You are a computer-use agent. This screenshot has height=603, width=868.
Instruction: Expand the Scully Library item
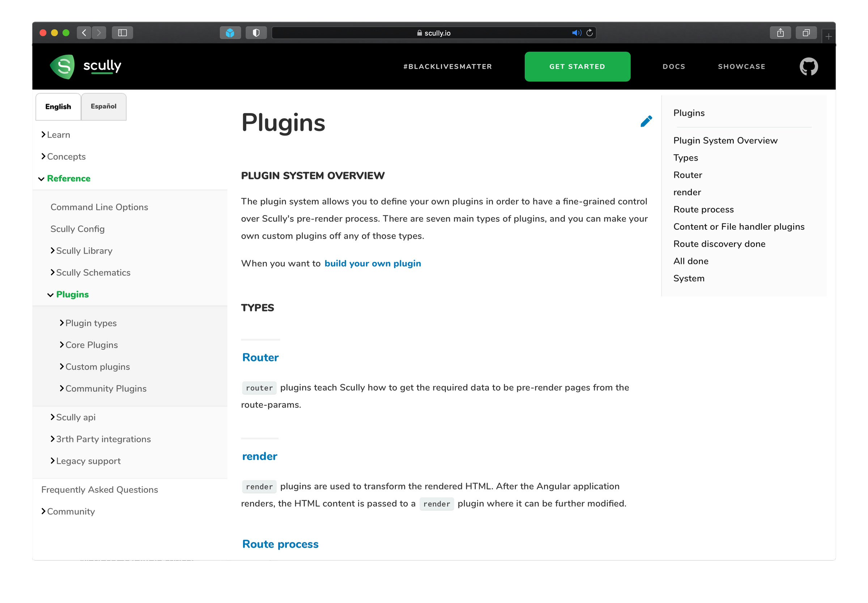pyautogui.click(x=84, y=250)
